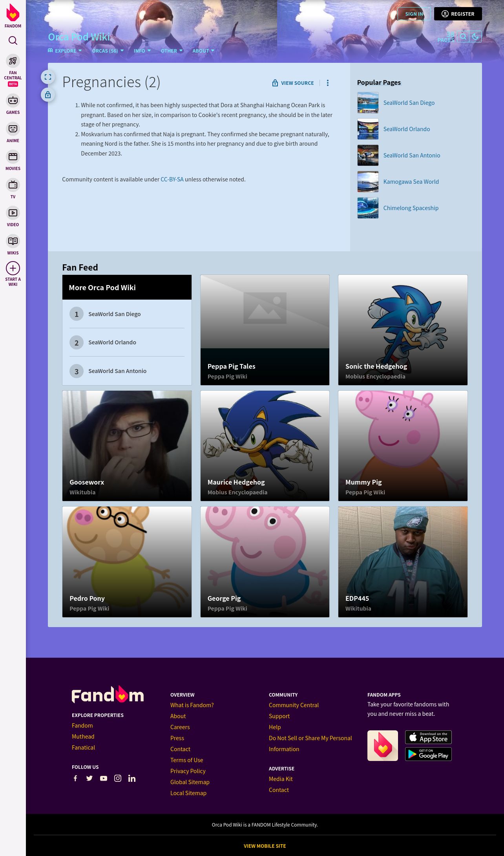Open the Local Sitemap footer link

188,793
